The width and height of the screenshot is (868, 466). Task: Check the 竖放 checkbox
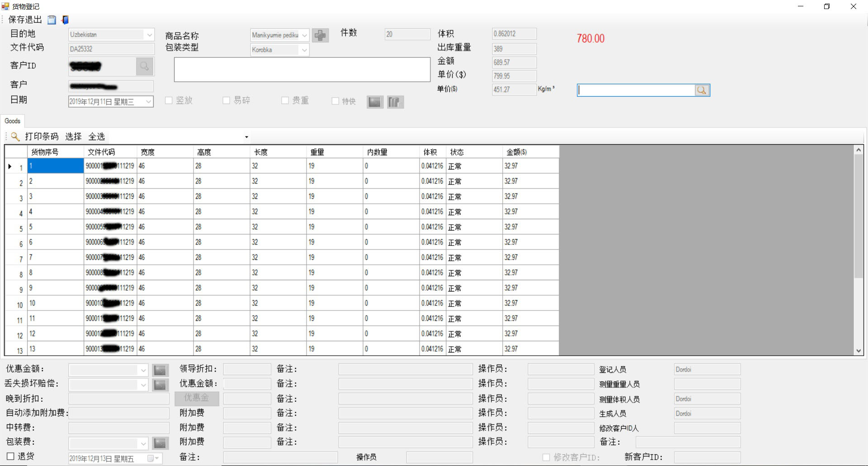(x=169, y=100)
